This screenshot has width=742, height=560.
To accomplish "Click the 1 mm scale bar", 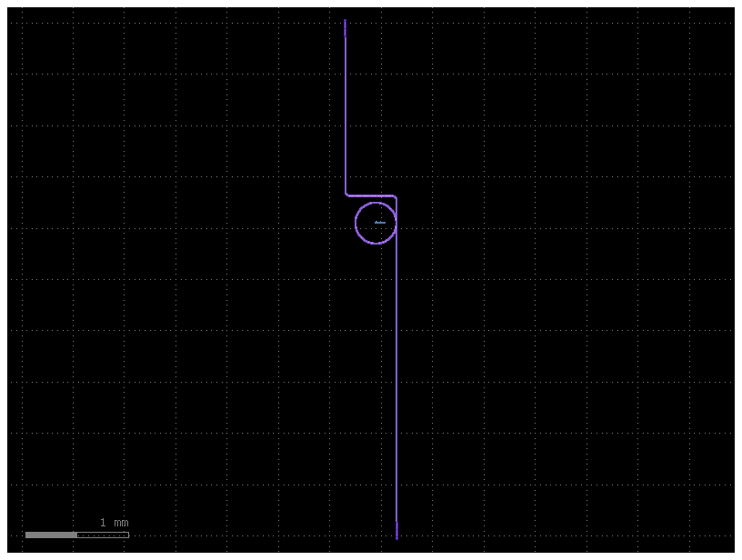I will click(77, 535).
